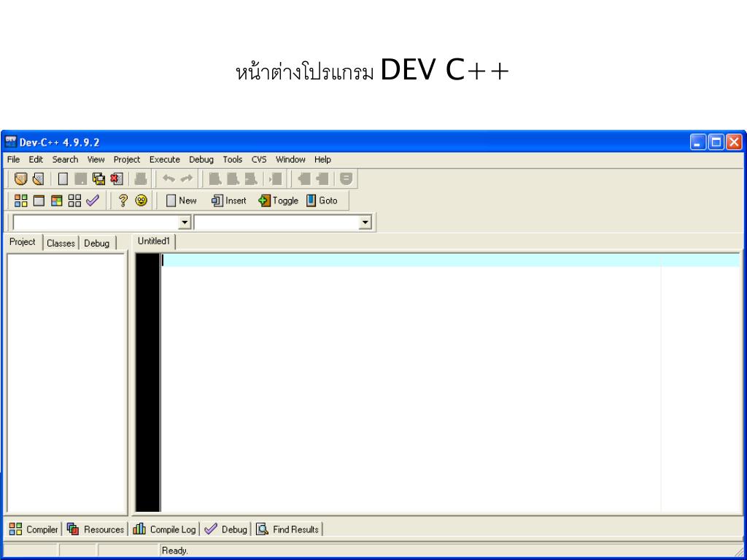Click the Save All double-floppy icon
The image size is (747, 560).
[x=98, y=179]
